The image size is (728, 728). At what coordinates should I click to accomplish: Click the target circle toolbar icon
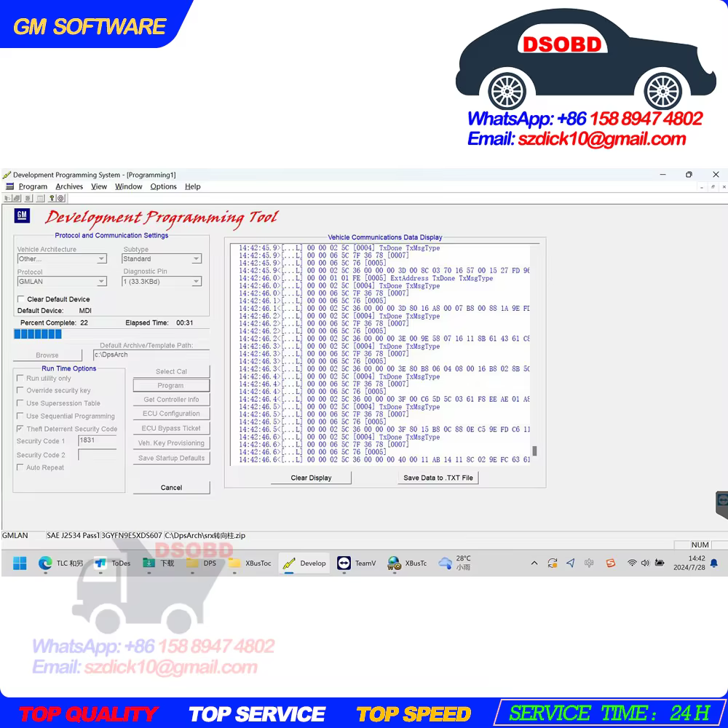[61, 198]
